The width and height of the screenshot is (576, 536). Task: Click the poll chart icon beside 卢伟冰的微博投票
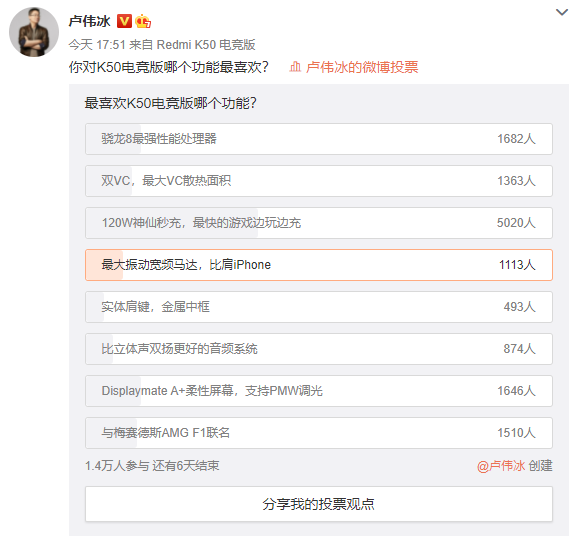pos(295,67)
